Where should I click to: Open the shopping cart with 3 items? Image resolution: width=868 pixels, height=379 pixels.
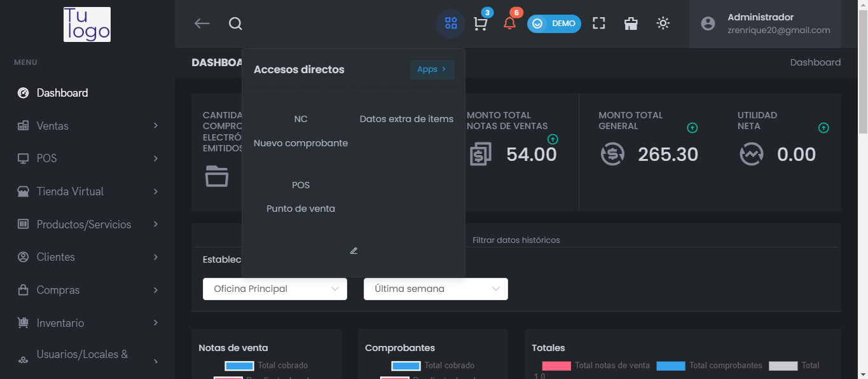pyautogui.click(x=480, y=24)
